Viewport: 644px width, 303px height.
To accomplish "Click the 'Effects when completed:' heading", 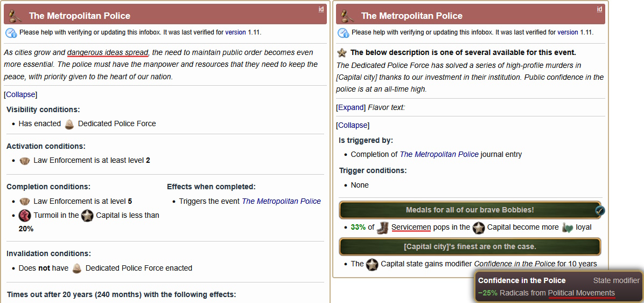I will [211, 187].
